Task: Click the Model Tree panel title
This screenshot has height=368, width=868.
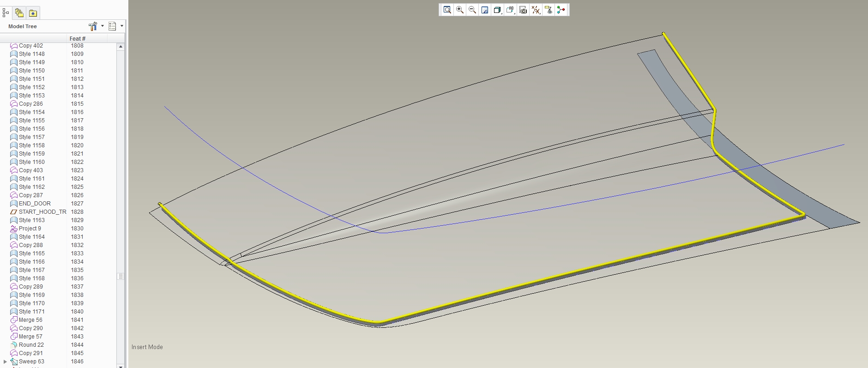Action: point(23,26)
